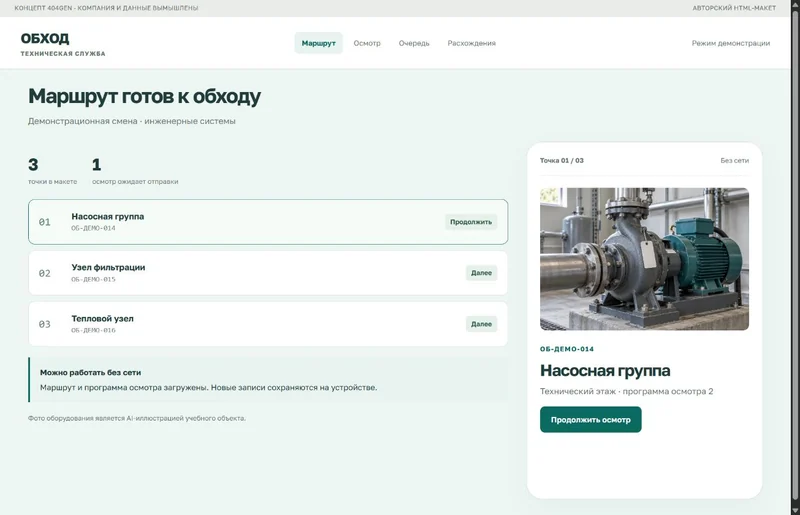This screenshot has height=515, width=800.
Task: Click the Точка 01 / 03 counter
Action: pyautogui.click(x=562, y=160)
